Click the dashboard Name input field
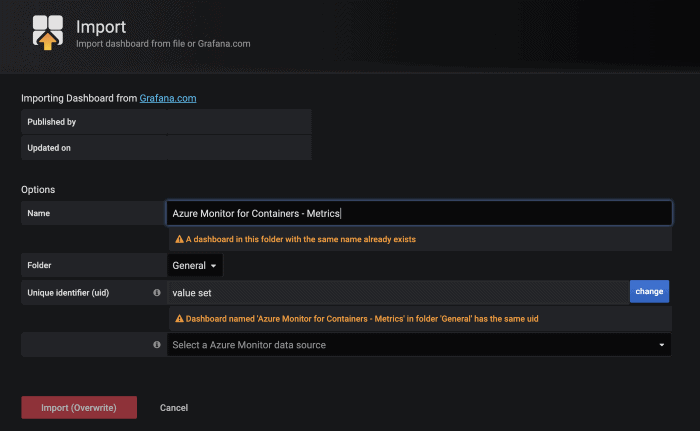The height and width of the screenshot is (431, 700). click(419, 213)
